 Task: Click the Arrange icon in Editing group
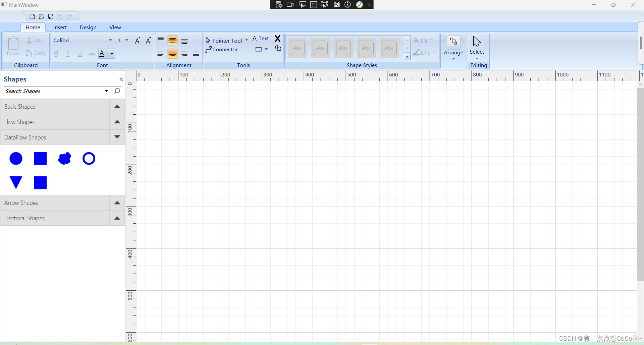click(x=453, y=41)
